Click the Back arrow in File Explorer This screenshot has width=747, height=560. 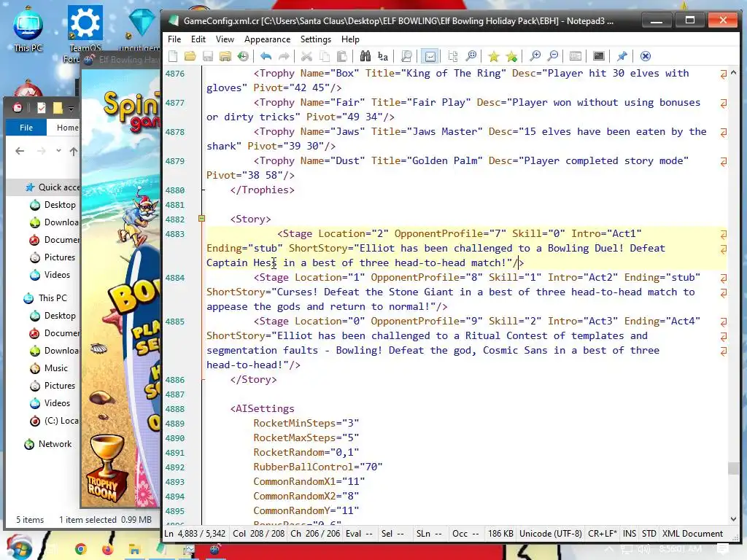pyautogui.click(x=20, y=151)
